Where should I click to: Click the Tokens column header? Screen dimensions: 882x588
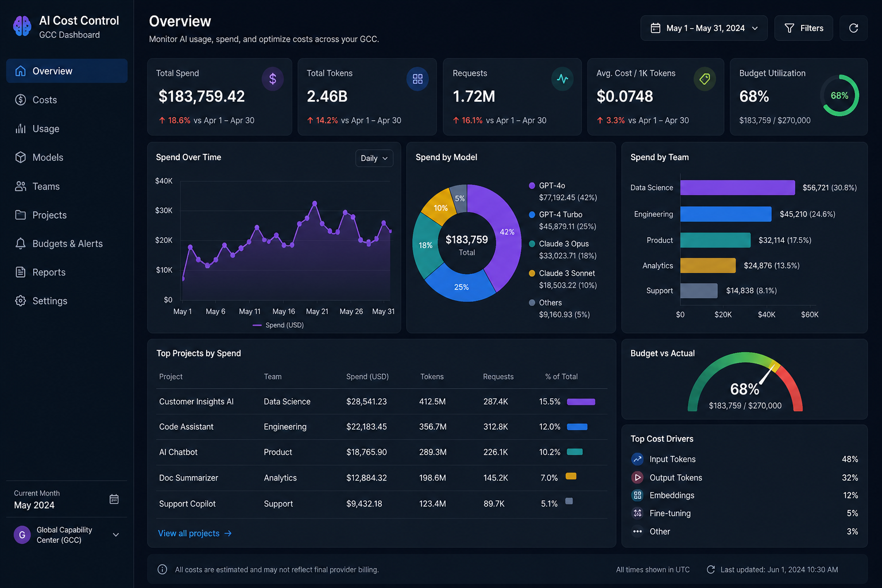pyautogui.click(x=432, y=377)
